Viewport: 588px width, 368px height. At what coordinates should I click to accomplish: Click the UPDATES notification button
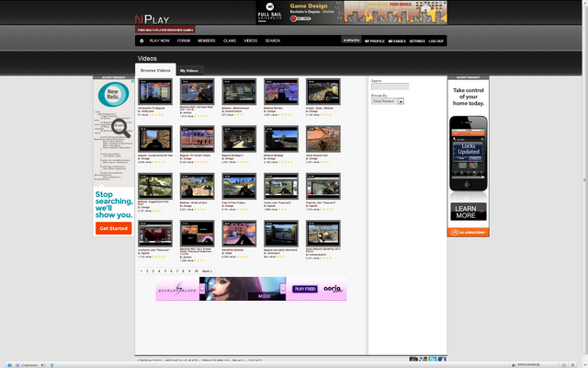click(x=351, y=40)
